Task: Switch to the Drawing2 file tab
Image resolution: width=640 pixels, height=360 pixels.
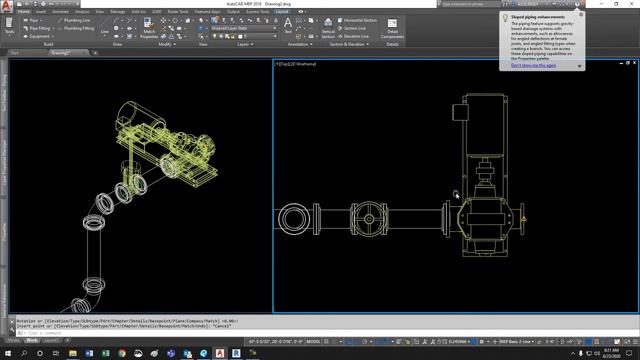Action: [68, 53]
